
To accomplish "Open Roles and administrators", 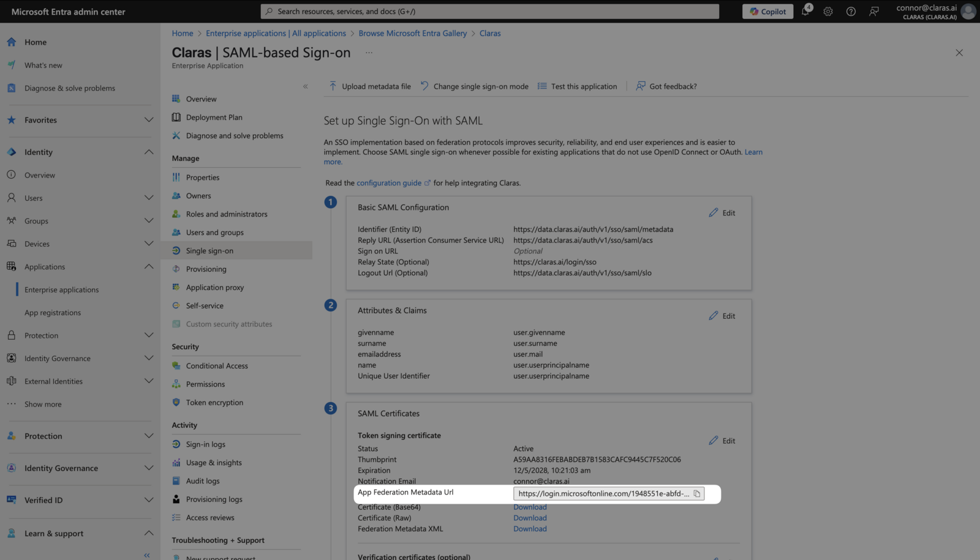I will (x=227, y=214).
